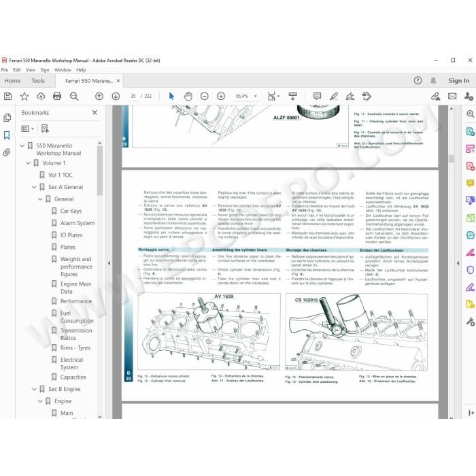Jump to the Car Keys bookmark
Image resolution: width=476 pixels, height=476 pixels.
point(71,211)
